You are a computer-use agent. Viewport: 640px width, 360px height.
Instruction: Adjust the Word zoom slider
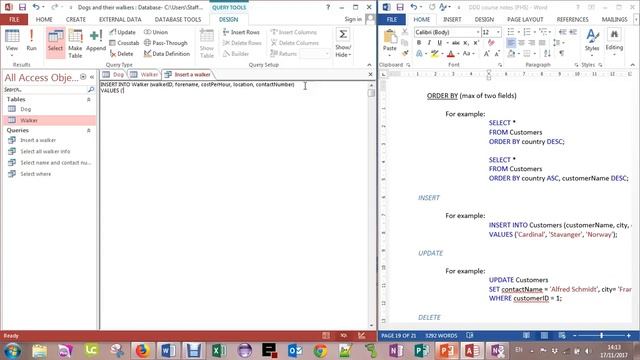(602, 336)
